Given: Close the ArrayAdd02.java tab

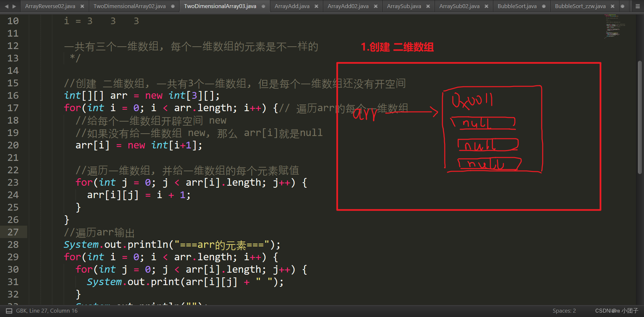Looking at the screenshot, I should click(376, 6).
